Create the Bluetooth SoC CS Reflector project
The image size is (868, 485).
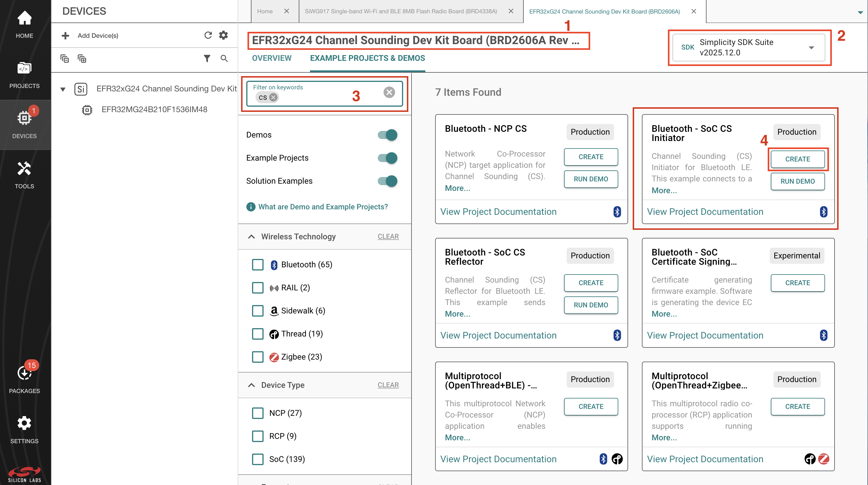click(591, 283)
